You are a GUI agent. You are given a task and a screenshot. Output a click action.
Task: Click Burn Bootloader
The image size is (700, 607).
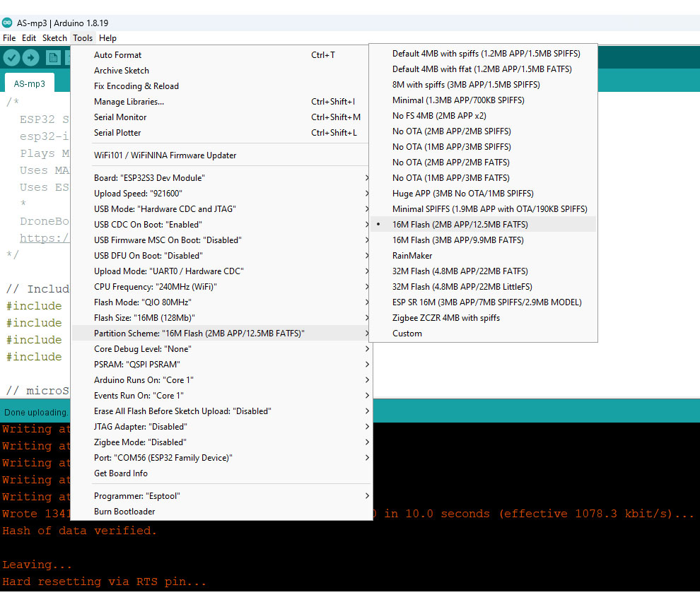(x=124, y=512)
